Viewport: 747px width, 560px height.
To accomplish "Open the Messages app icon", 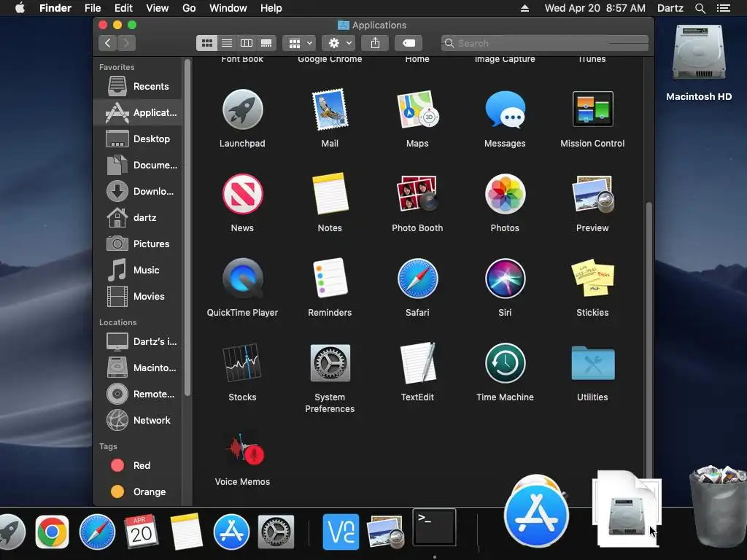I will click(x=505, y=109).
